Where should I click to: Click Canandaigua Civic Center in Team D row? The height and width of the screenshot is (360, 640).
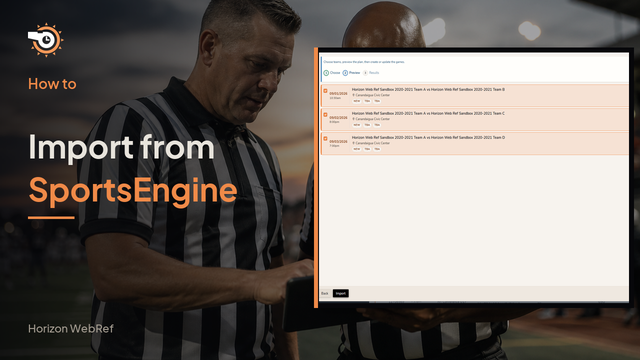373,143
